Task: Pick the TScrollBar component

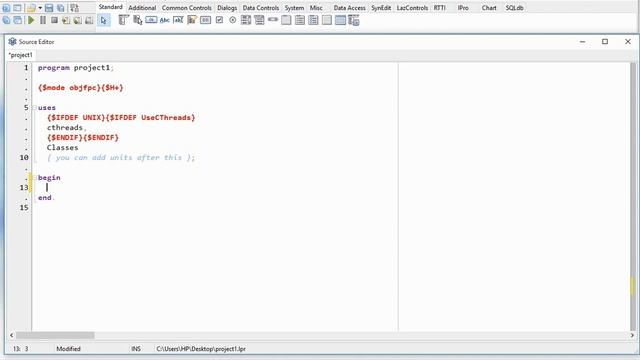Action: (273, 20)
